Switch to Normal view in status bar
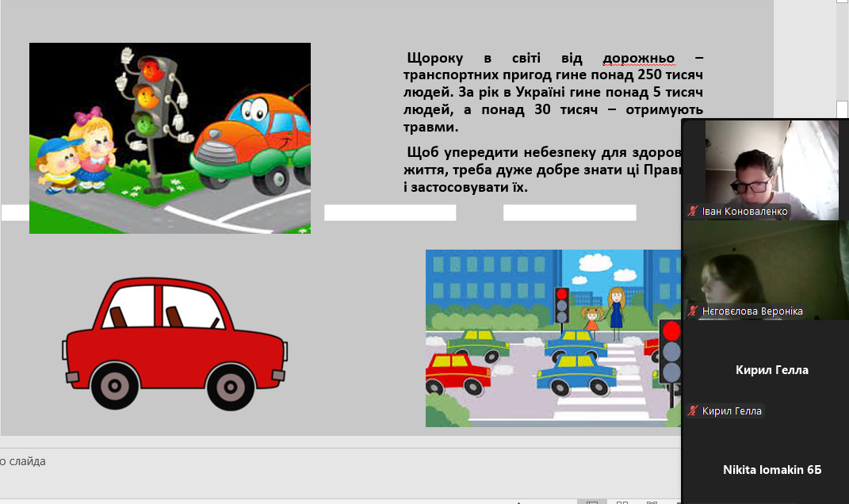This screenshot has height=504, width=849. click(x=591, y=502)
